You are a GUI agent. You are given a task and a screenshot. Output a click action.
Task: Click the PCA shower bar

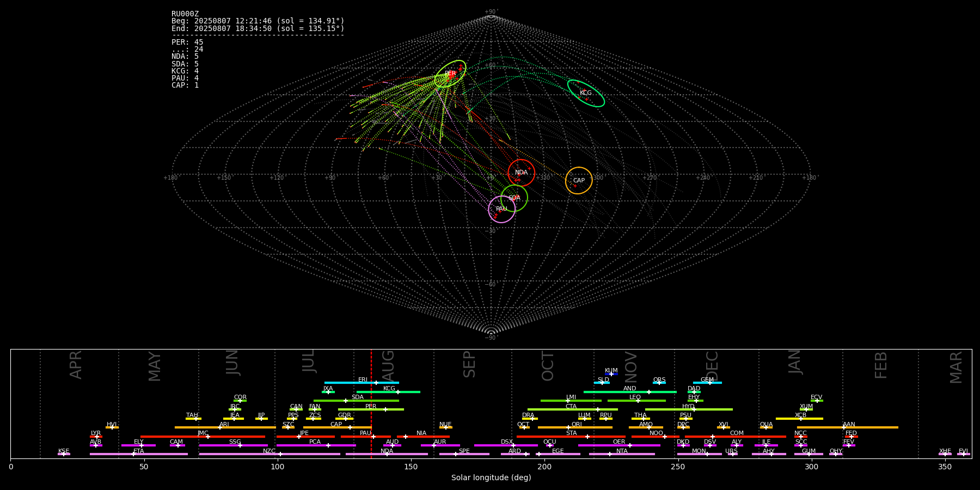[316, 445]
